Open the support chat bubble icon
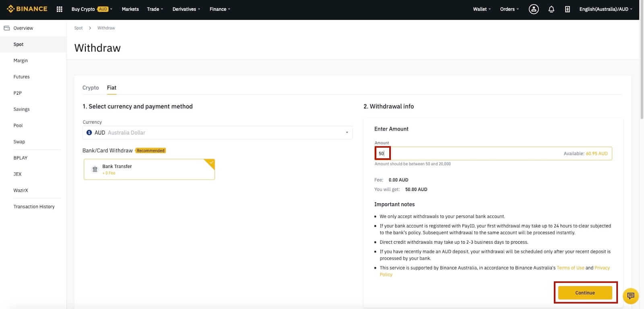Image resolution: width=644 pixels, height=309 pixels. [x=630, y=296]
